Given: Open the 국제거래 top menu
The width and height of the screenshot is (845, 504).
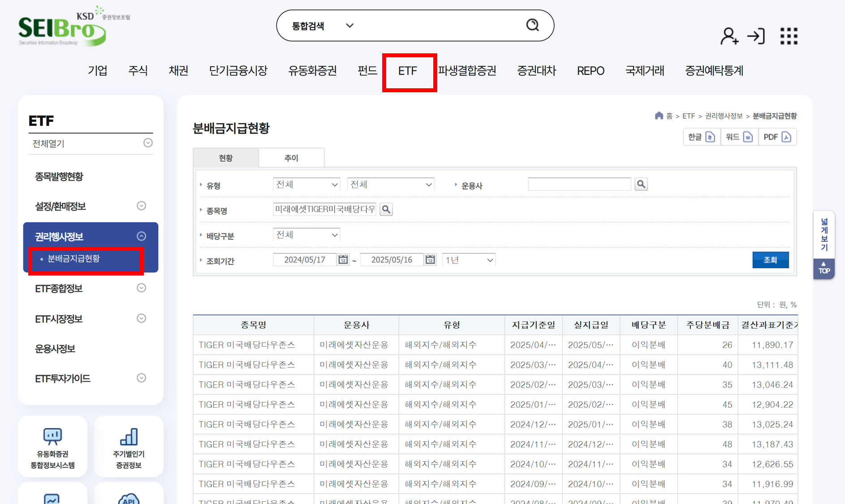Looking at the screenshot, I should 645,71.
